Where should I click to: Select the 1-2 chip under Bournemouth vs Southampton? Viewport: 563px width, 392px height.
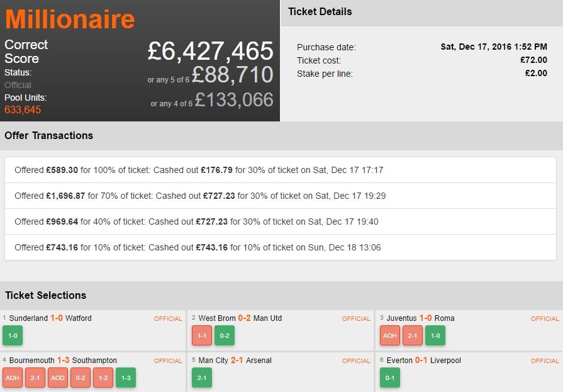point(103,378)
